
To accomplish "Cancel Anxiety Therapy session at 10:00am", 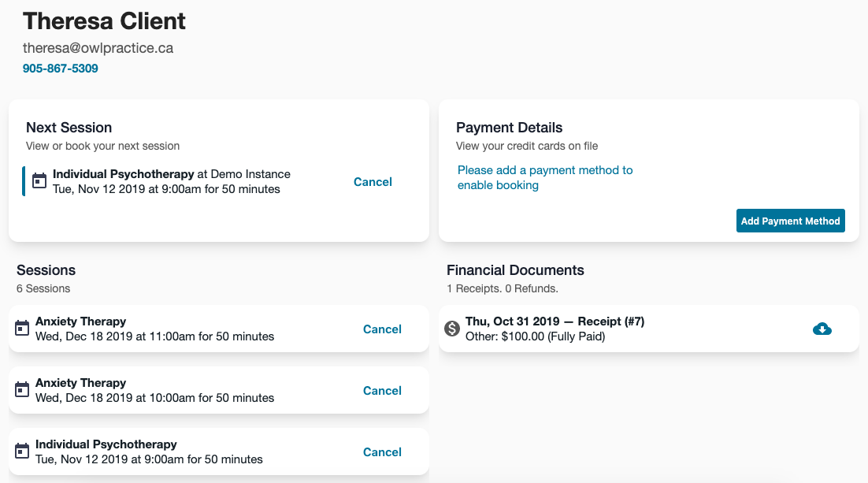I will pyautogui.click(x=382, y=391).
